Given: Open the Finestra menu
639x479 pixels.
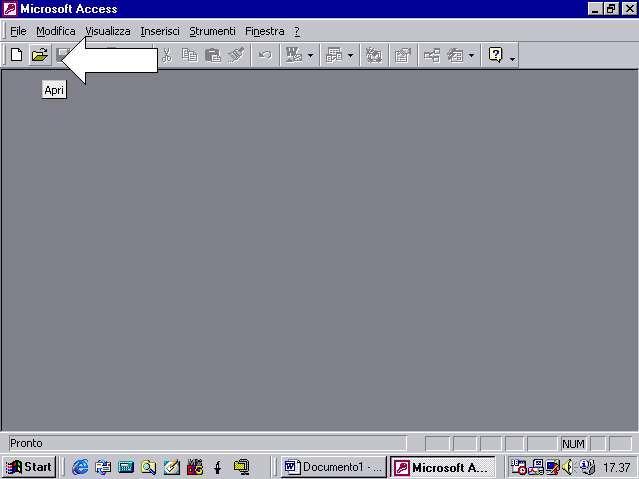Looking at the screenshot, I should click(x=264, y=31).
